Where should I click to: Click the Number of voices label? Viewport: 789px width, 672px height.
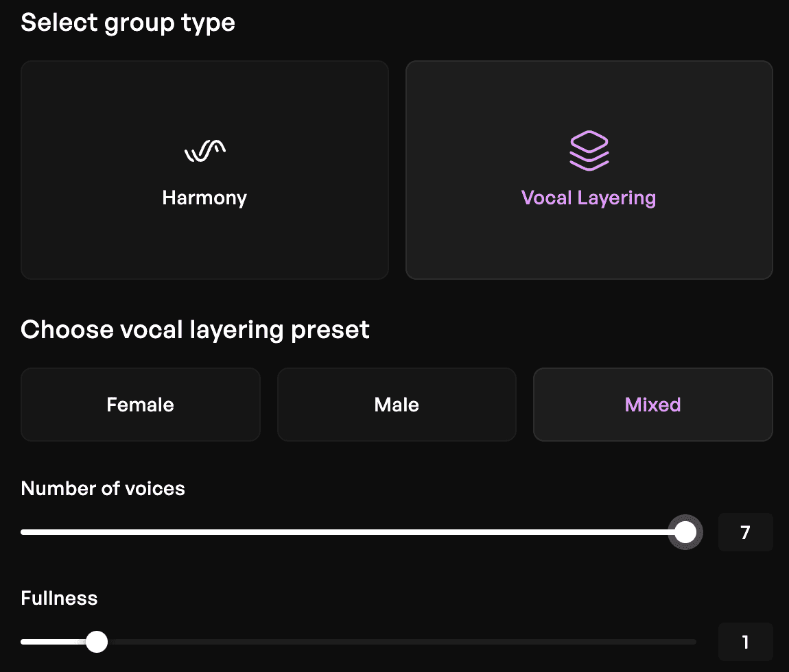[103, 488]
